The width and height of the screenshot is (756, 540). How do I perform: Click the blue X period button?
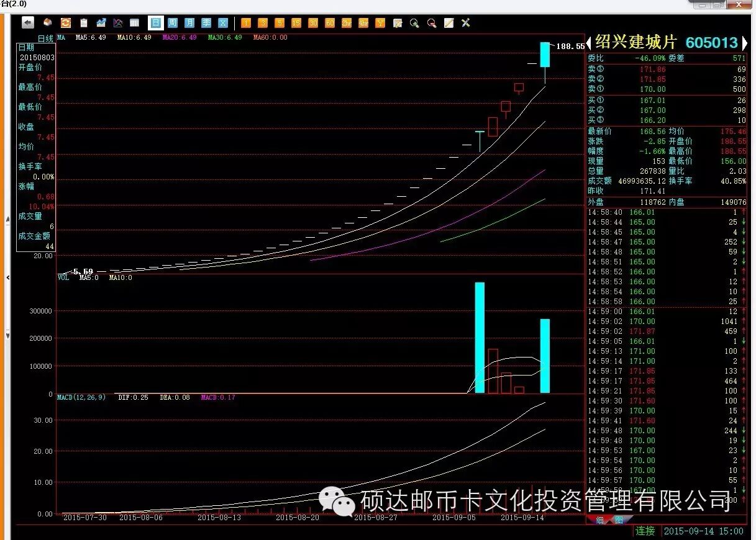pyautogui.click(x=222, y=23)
